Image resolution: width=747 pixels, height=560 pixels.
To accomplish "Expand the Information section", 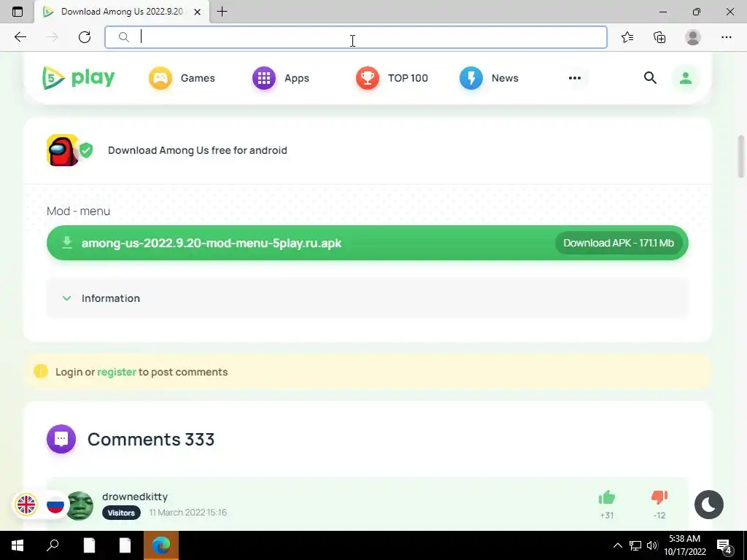I will (x=368, y=298).
